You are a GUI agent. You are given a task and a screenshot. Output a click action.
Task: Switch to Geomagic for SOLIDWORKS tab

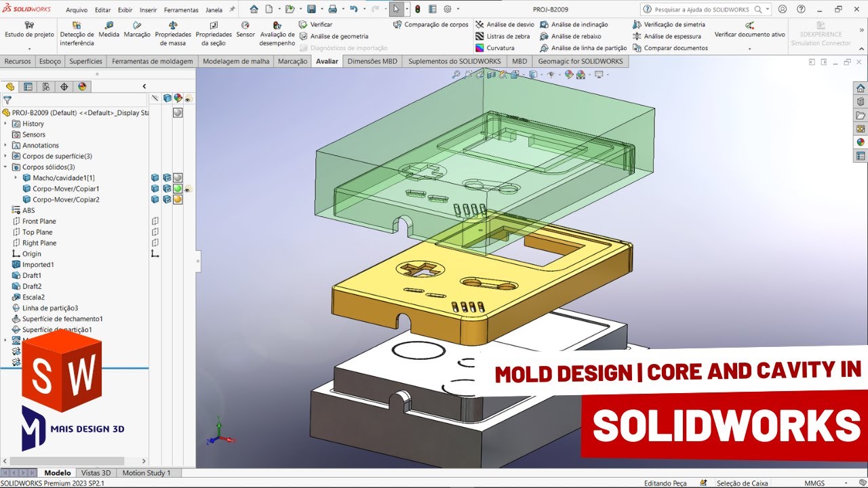(580, 61)
